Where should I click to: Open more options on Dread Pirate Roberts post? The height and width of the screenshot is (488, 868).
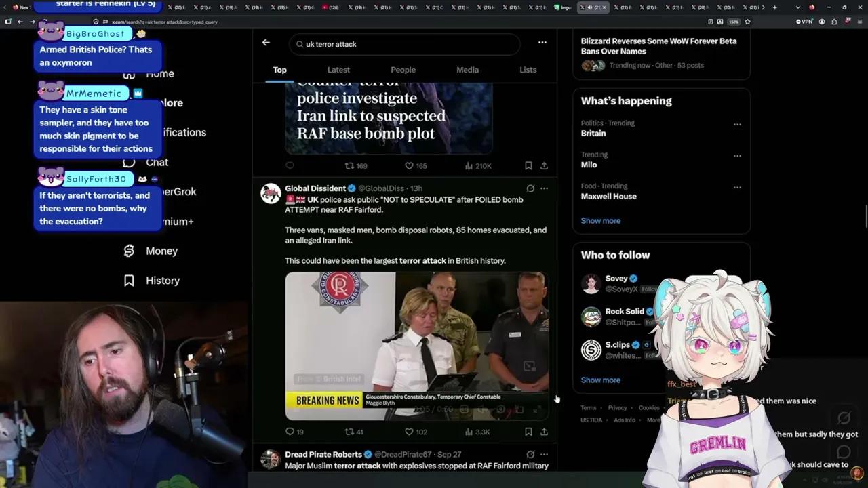544,454
